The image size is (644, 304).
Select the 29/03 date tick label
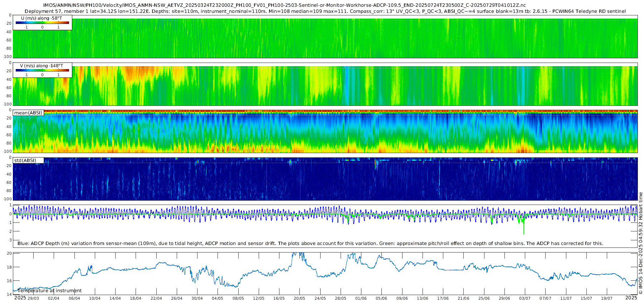tap(33, 298)
